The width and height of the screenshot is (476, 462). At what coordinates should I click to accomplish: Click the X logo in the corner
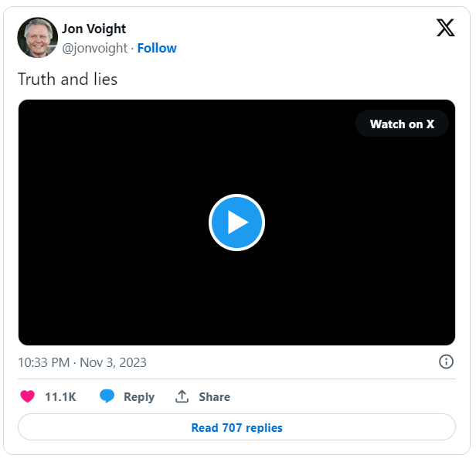(x=445, y=28)
